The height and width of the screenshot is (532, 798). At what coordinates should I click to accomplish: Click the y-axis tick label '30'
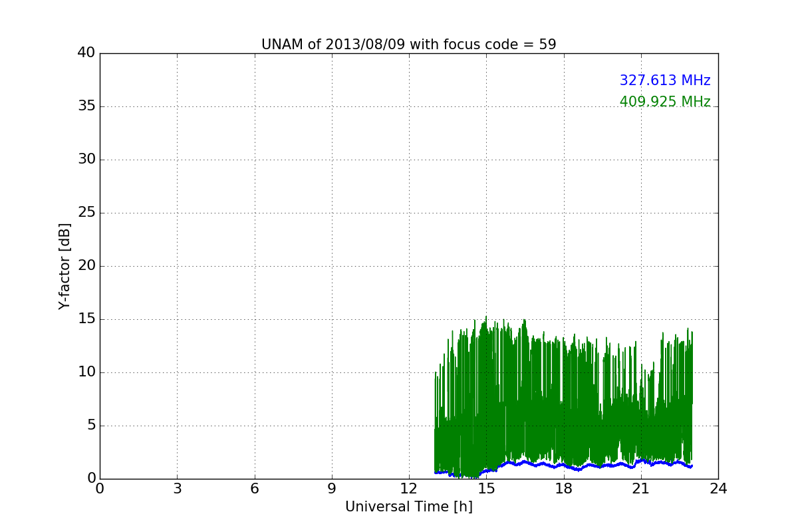pyautogui.click(x=86, y=160)
